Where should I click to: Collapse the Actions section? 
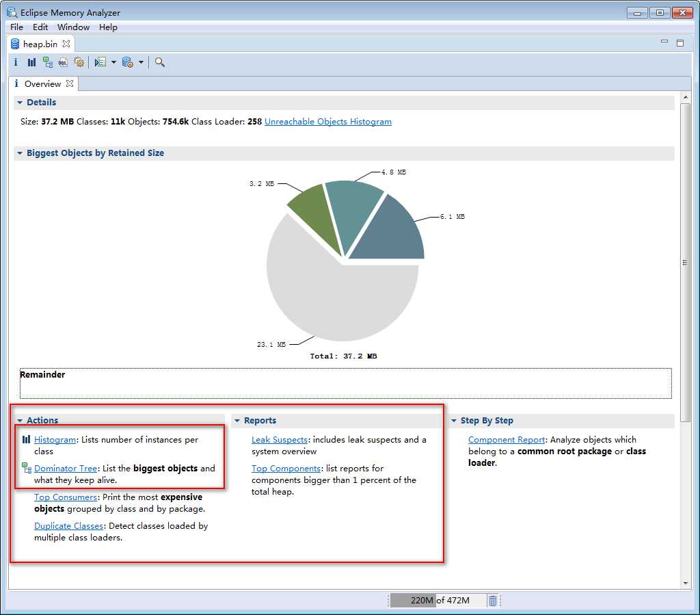(20, 420)
